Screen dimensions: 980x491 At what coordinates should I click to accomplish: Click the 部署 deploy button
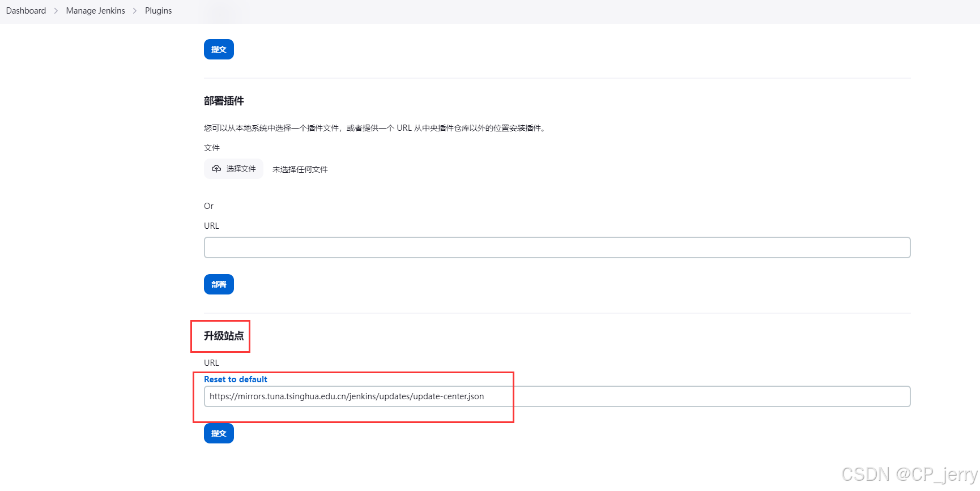click(x=219, y=284)
